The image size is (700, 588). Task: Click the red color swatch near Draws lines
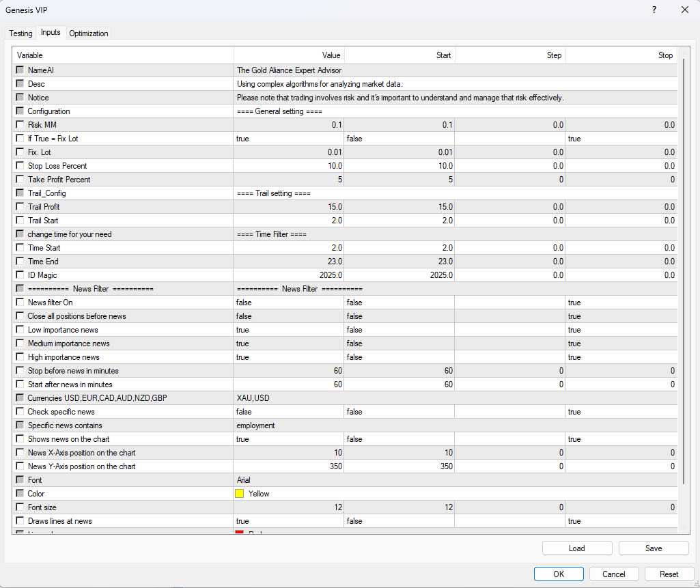(x=240, y=533)
